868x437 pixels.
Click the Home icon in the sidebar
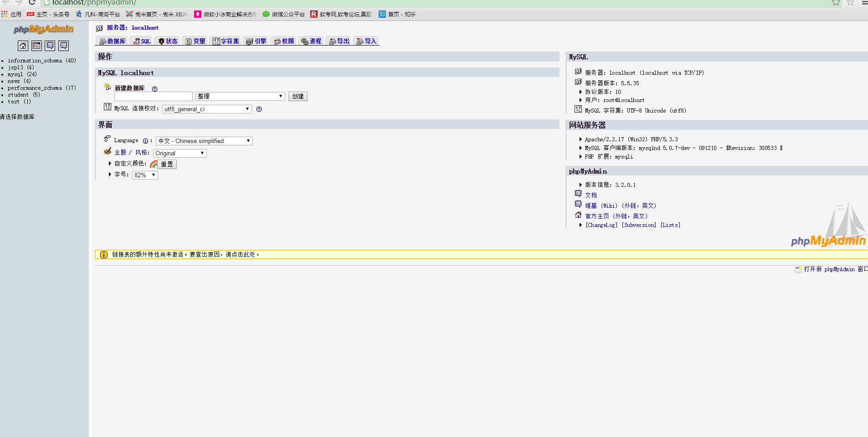(23, 46)
